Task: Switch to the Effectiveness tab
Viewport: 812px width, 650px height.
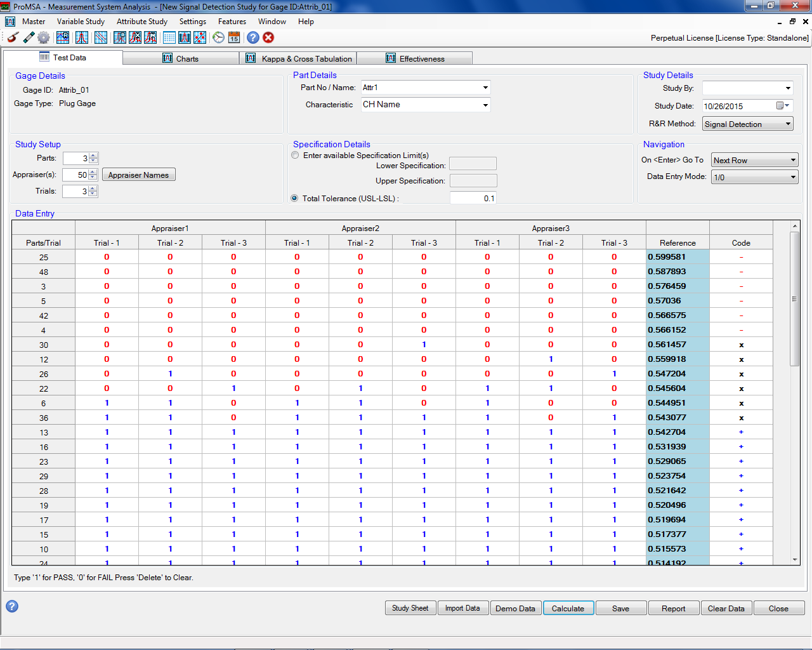Action: pos(415,58)
